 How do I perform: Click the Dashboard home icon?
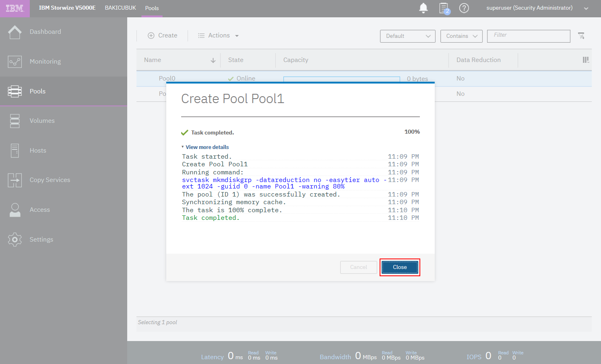15,32
